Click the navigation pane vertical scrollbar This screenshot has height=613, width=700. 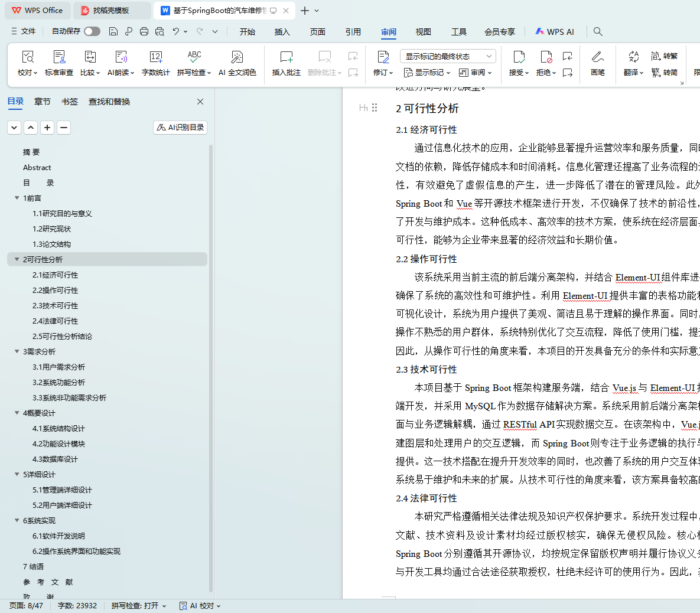coord(211,366)
